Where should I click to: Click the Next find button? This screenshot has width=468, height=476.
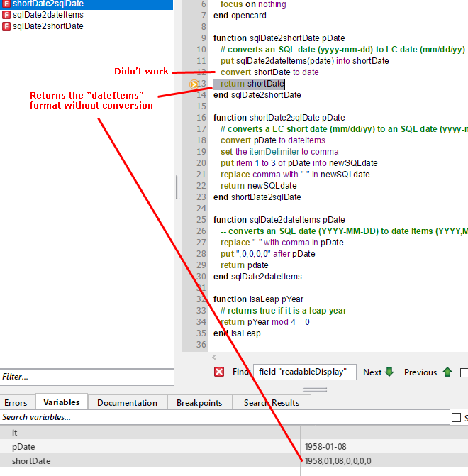coord(379,372)
